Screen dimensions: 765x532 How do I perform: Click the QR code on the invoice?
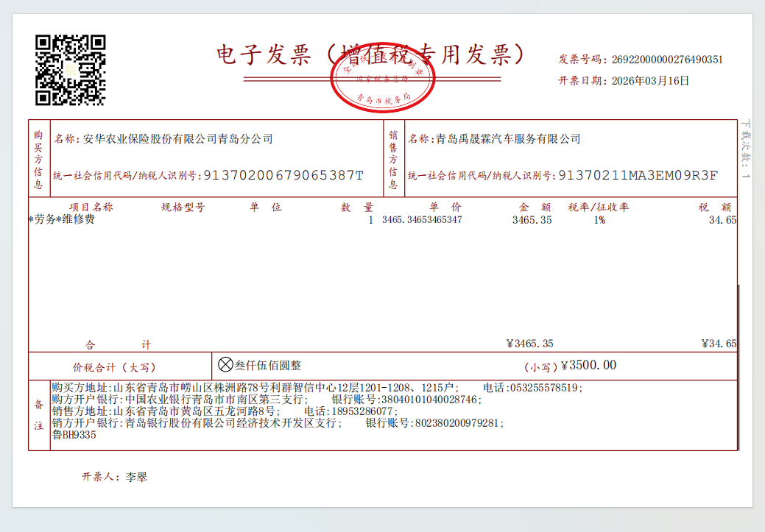click(x=71, y=70)
